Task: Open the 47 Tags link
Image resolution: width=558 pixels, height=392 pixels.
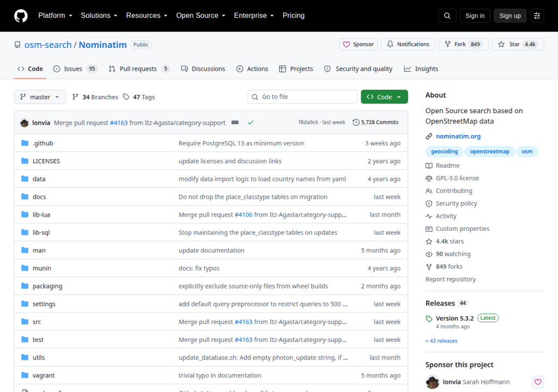Action: point(139,97)
